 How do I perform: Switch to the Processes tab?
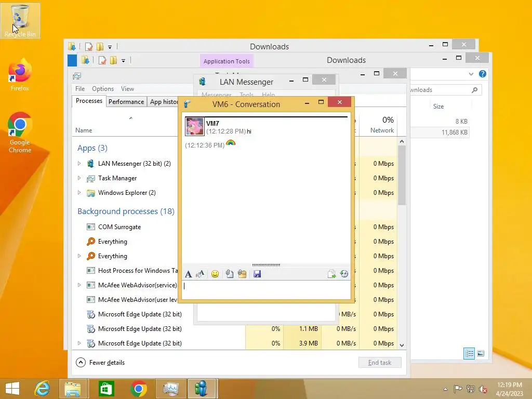click(x=89, y=101)
